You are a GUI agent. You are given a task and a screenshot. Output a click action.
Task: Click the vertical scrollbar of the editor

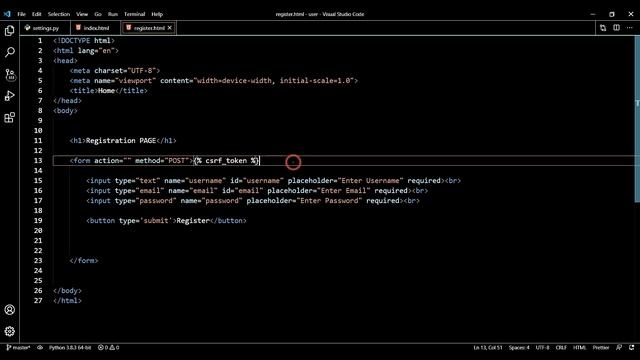click(637, 119)
